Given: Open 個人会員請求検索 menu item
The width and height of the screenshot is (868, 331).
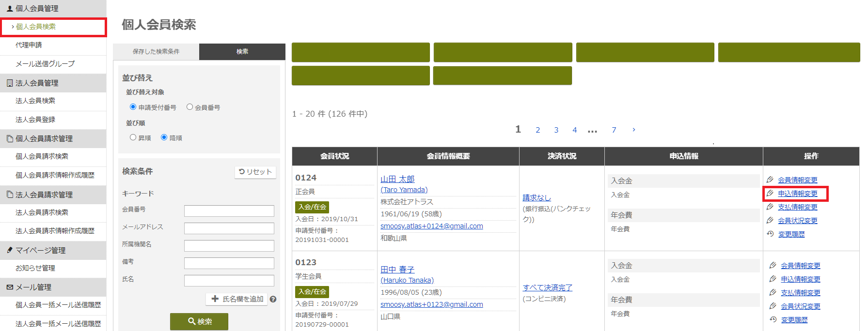Looking at the screenshot, I should click(42, 156).
